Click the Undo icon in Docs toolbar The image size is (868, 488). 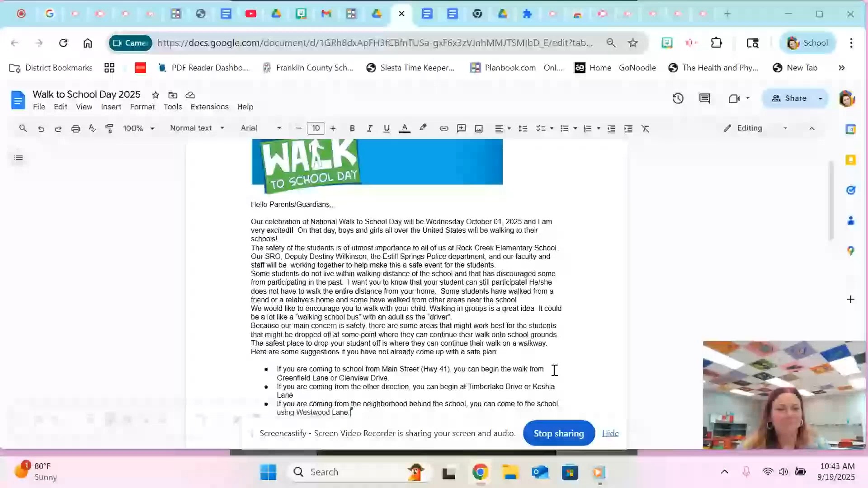click(41, 129)
